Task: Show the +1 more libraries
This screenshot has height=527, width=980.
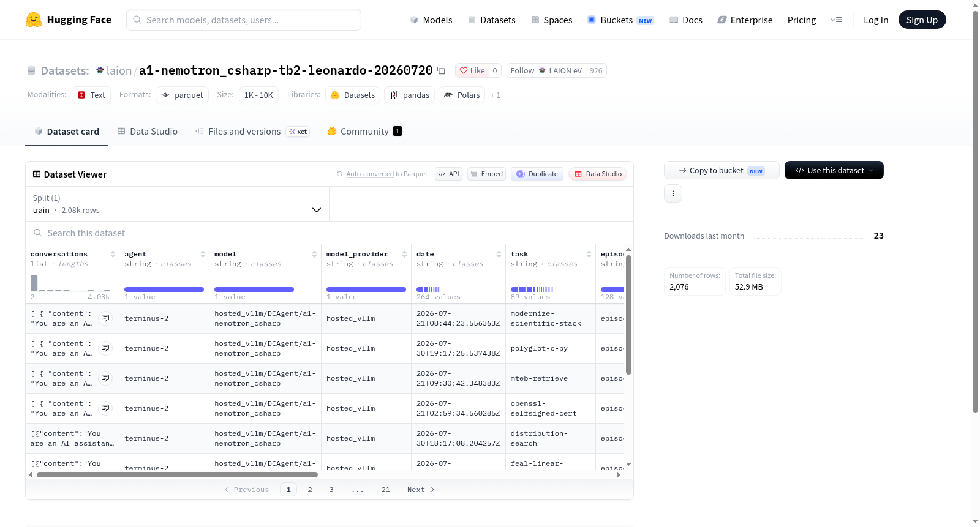Action: click(495, 95)
